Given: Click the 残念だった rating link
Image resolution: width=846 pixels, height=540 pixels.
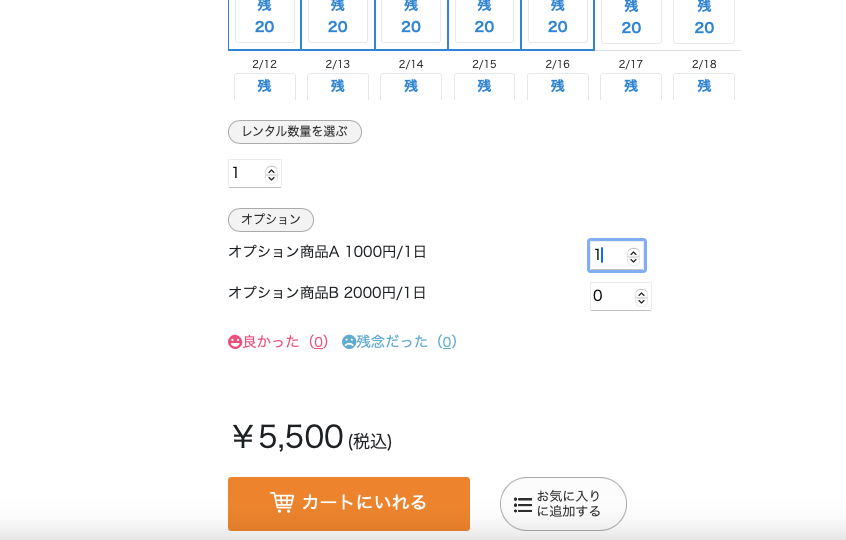Looking at the screenshot, I should coord(392,342).
